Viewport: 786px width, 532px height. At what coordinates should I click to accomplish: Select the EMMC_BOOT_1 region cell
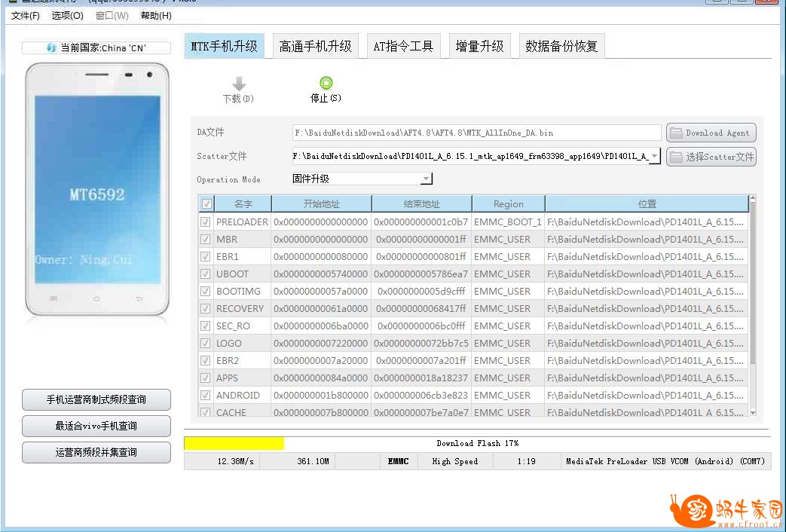[x=508, y=222]
